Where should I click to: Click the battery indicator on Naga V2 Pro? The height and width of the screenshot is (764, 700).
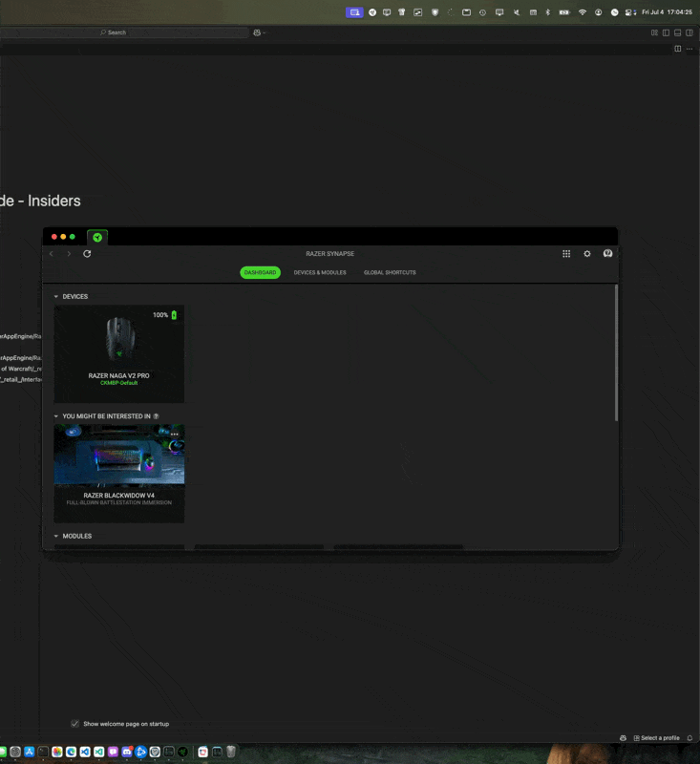pyautogui.click(x=174, y=315)
